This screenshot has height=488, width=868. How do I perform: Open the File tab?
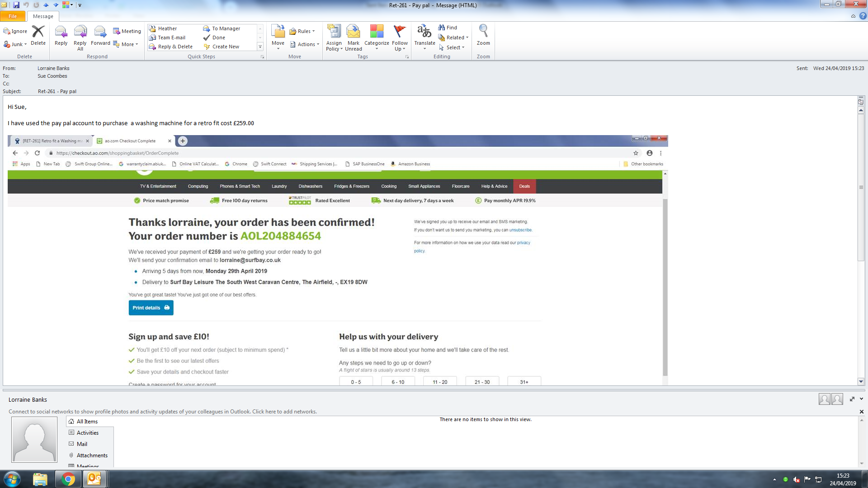pyautogui.click(x=13, y=16)
